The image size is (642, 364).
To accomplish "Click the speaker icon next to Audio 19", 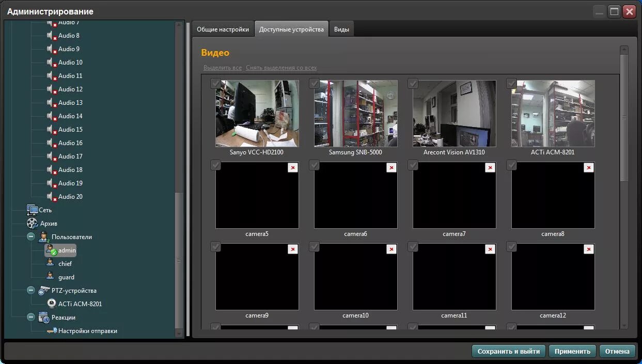I will point(51,183).
